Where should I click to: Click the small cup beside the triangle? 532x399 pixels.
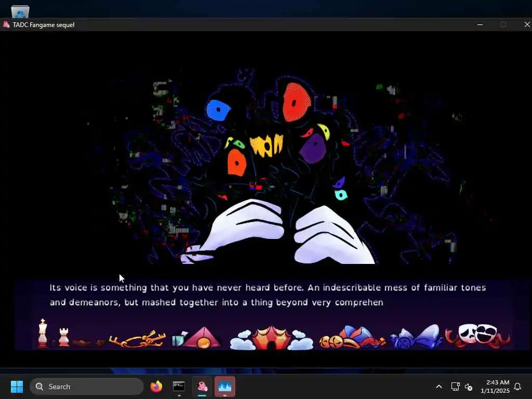pyautogui.click(x=178, y=339)
